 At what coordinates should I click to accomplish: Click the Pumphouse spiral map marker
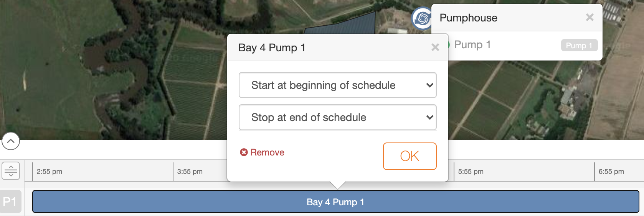[422, 18]
